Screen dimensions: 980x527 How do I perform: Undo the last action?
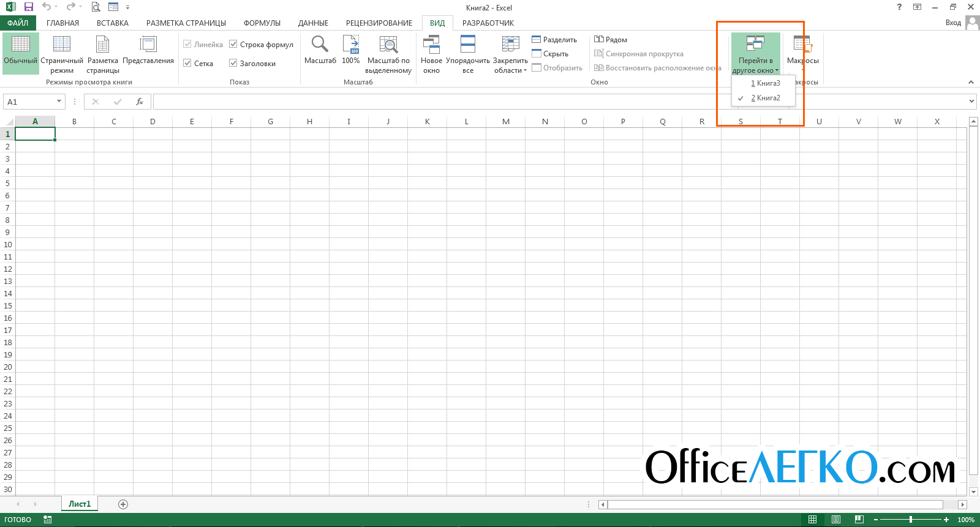point(46,7)
